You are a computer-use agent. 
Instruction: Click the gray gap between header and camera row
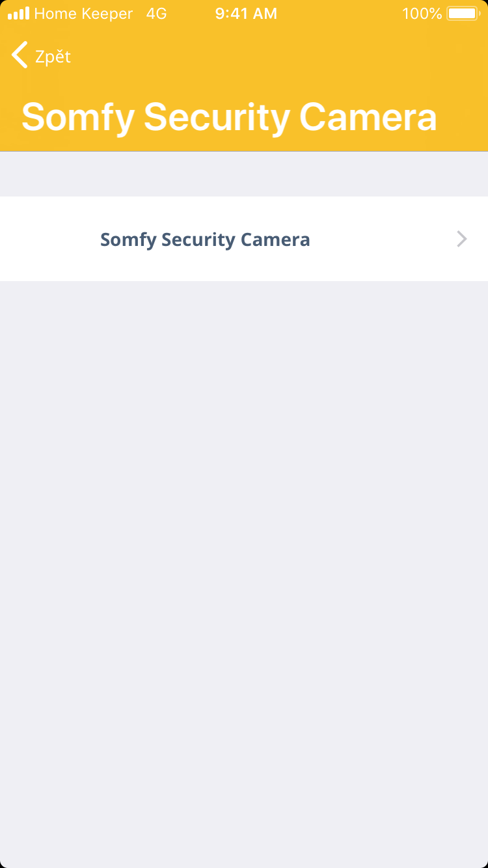[244, 174]
